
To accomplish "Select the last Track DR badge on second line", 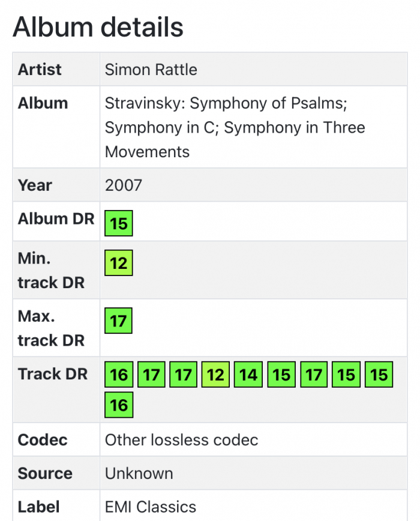I will click(119, 405).
